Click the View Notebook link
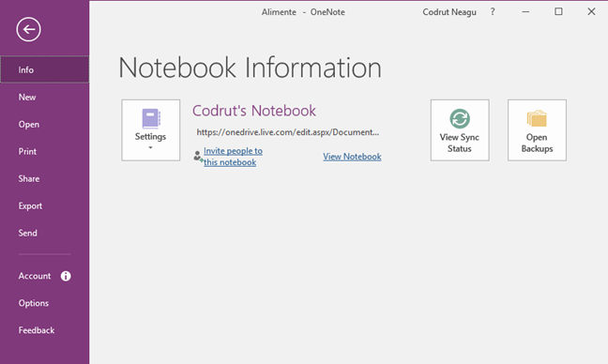 pyautogui.click(x=352, y=157)
